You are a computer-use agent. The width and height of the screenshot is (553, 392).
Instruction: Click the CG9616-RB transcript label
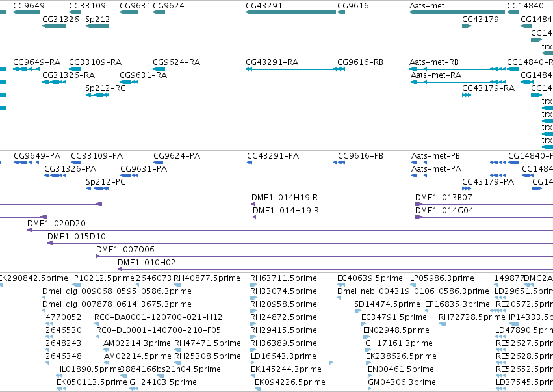click(x=360, y=62)
